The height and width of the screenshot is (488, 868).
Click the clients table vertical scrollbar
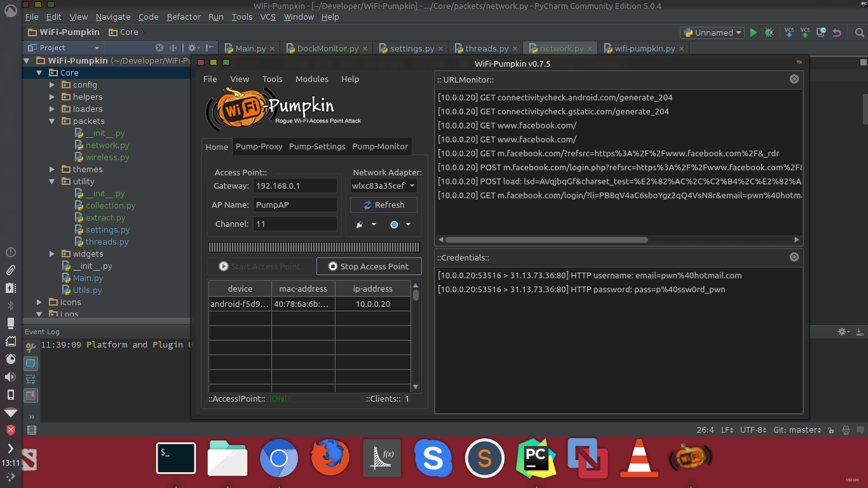click(x=416, y=295)
